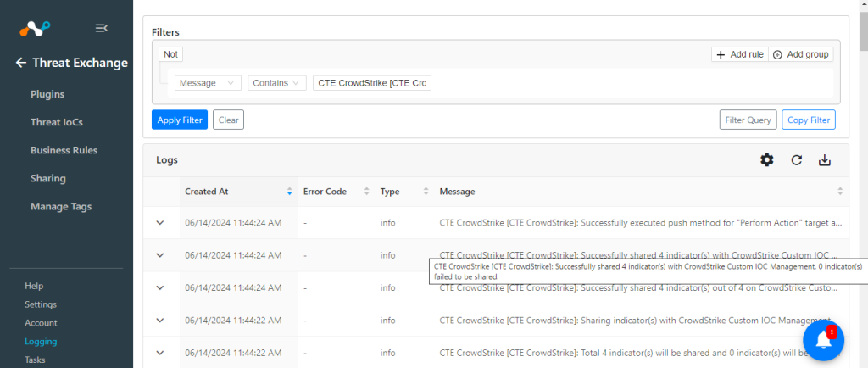Open the Message field dropdown
The height and width of the screenshot is (368, 868).
click(x=208, y=83)
